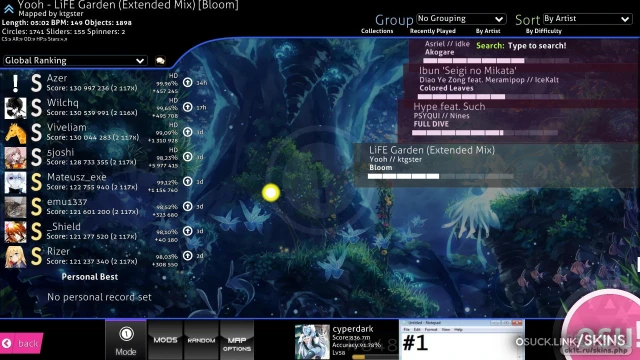Image resolution: width=640 pixels, height=360 pixels.
Task: Switch to the By Artist tab
Action: 488,31
